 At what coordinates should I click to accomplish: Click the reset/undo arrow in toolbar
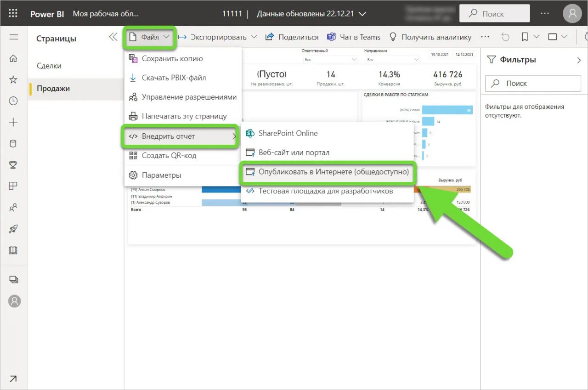(x=505, y=37)
